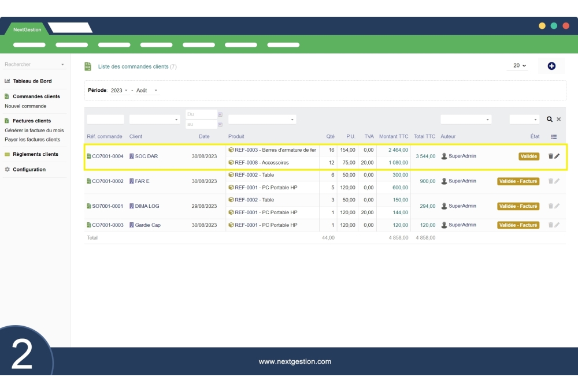The image size is (578, 392).
Task: Click the blue plus icon to add an order
Action: (551, 66)
